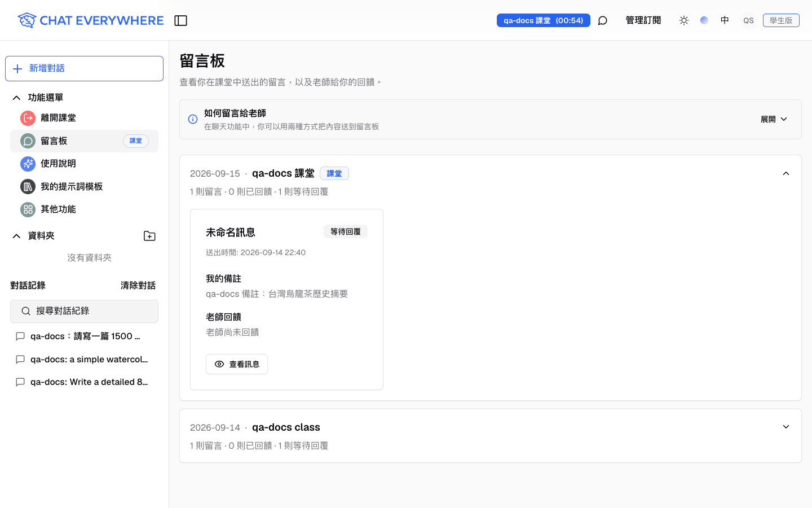Click the chat icon beside 'qa-docs：請寫一篇'

click(20, 336)
